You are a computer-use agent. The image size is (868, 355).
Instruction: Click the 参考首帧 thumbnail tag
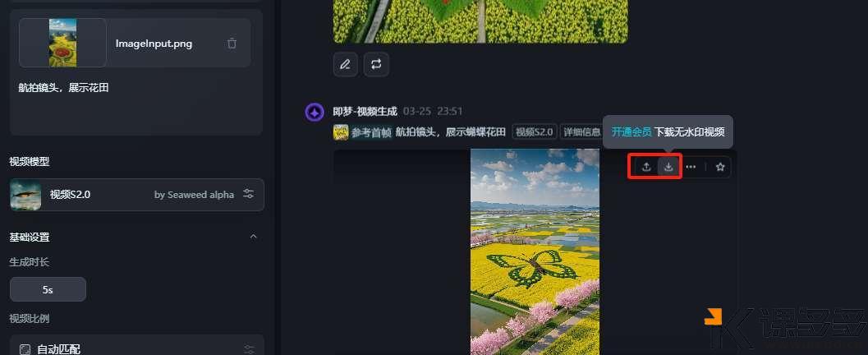tap(363, 131)
